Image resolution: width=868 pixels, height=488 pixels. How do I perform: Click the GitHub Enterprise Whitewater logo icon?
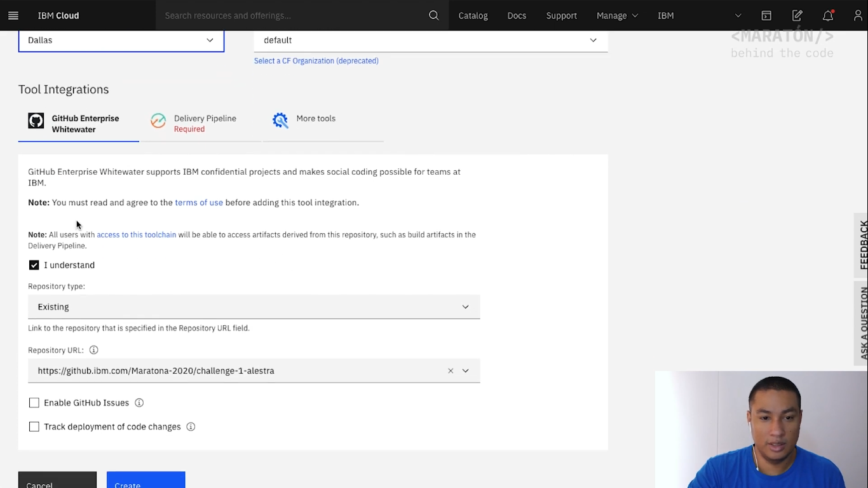click(36, 121)
